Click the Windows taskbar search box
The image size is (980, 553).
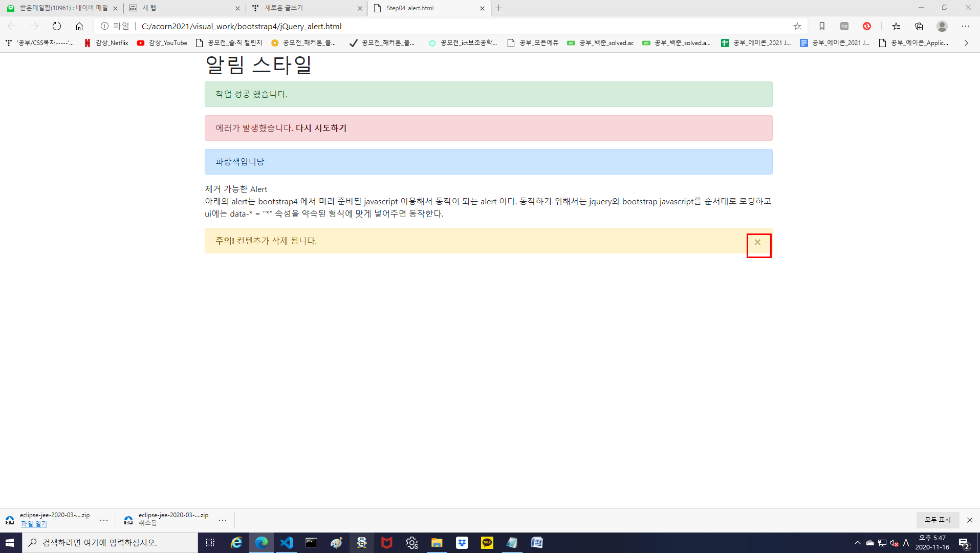pos(110,543)
